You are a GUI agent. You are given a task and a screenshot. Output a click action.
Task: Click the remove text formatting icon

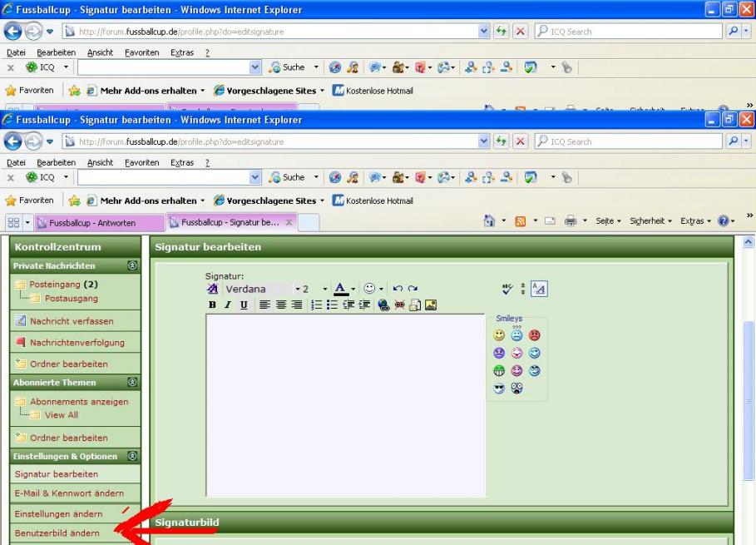pos(213,289)
